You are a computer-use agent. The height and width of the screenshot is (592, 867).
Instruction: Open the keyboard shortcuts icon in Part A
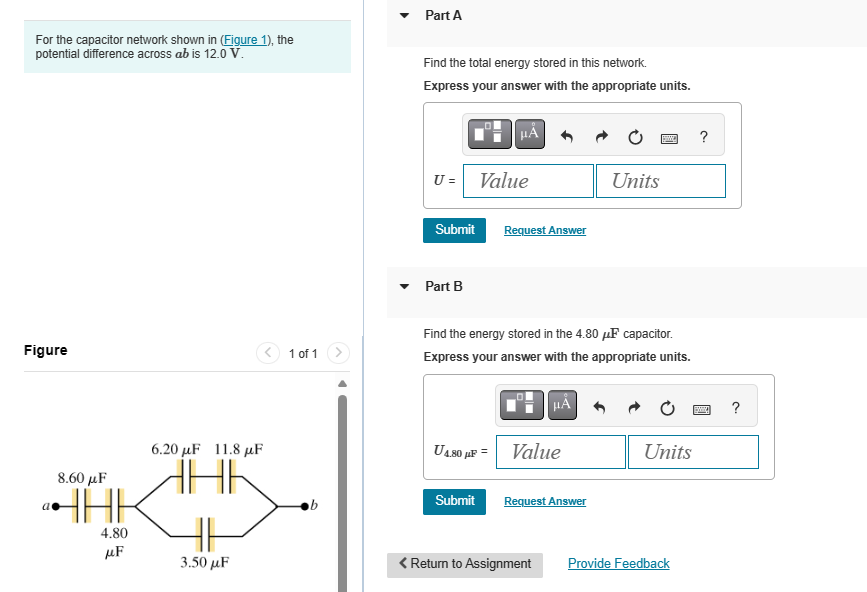(x=672, y=134)
